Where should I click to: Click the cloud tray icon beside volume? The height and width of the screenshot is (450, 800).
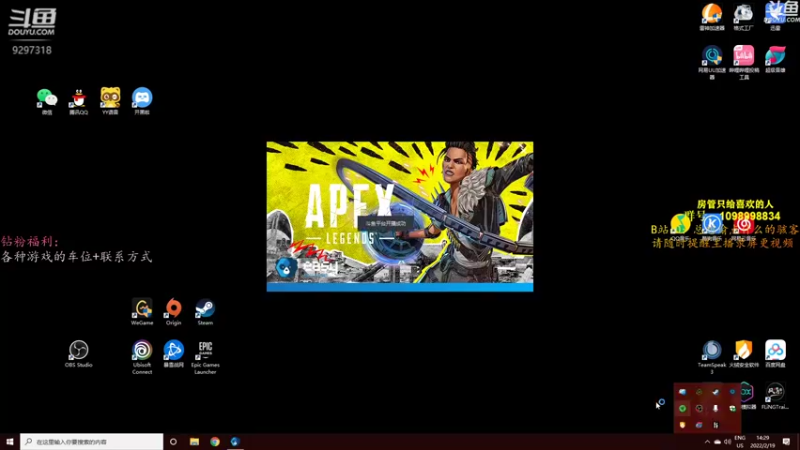coord(717,442)
